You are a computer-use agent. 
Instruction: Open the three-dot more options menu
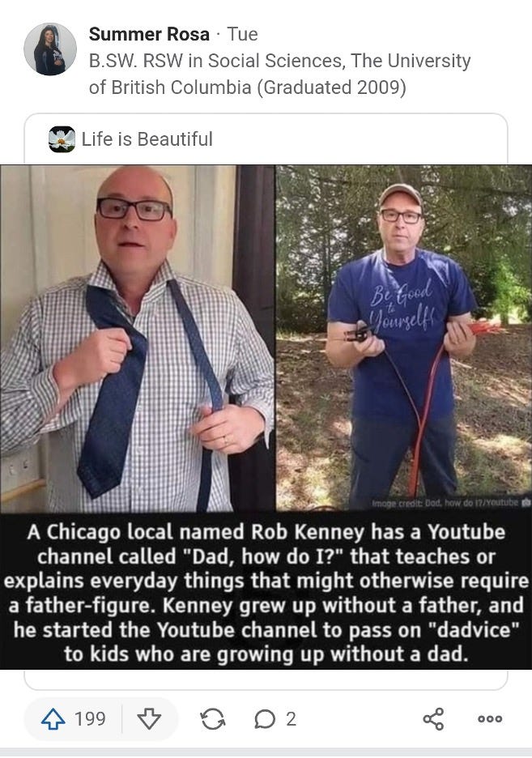[490, 719]
